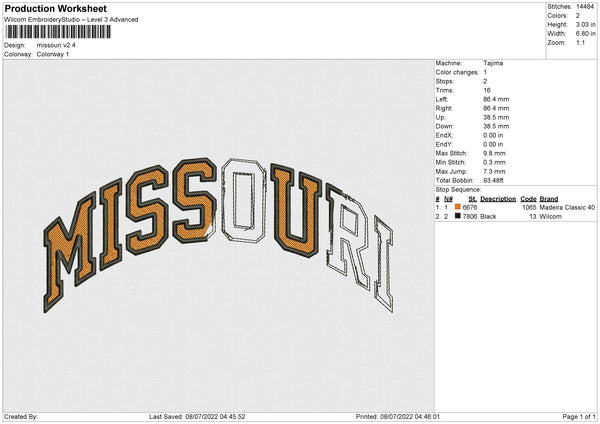Click the orange thread color swatch 6676

click(457, 207)
